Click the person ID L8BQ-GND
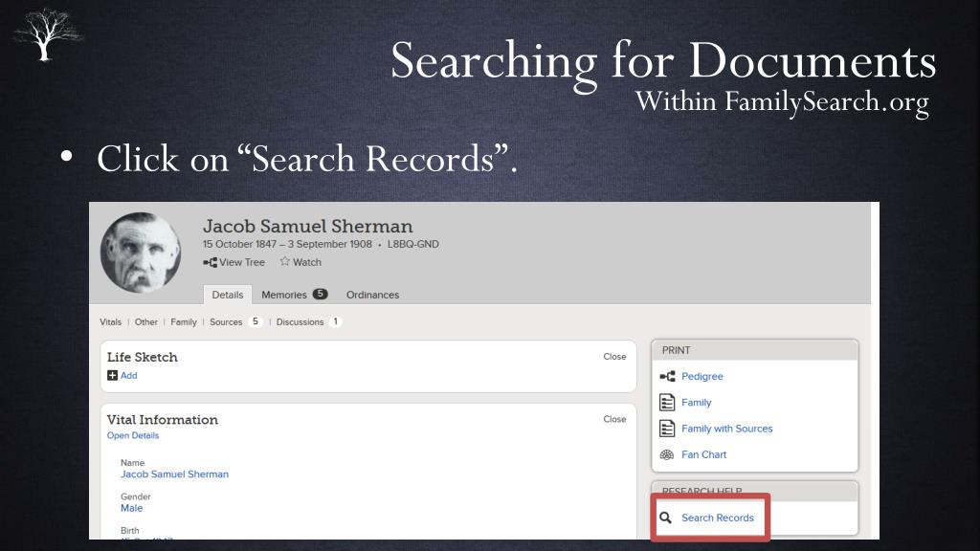The image size is (980, 551). [x=413, y=244]
